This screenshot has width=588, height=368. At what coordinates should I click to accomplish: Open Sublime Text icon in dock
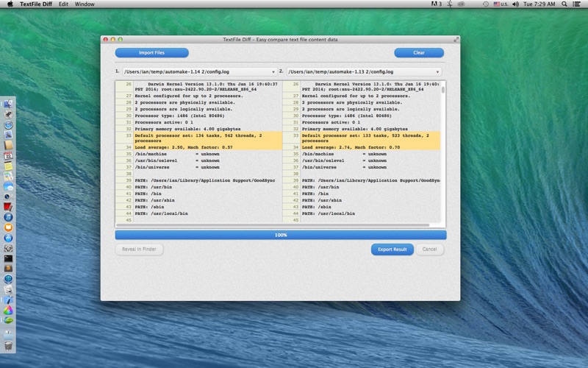click(8, 268)
